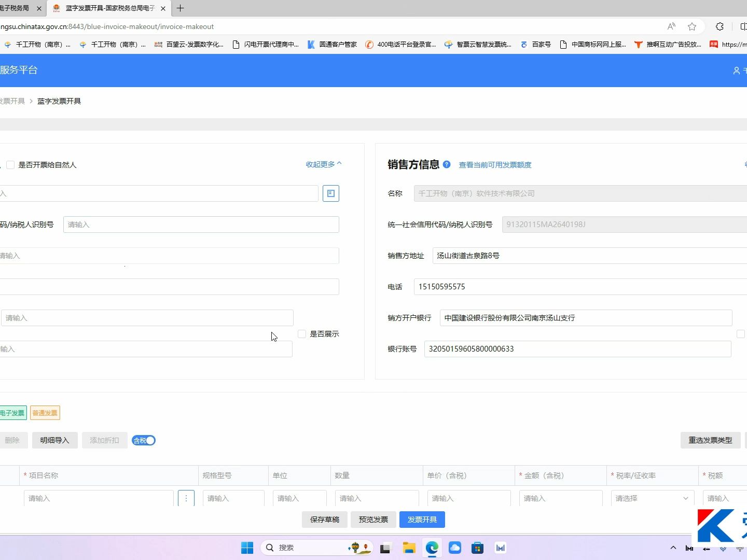The image size is (747, 560).
Task: Click the 普通发票 tag
Action: (45, 413)
